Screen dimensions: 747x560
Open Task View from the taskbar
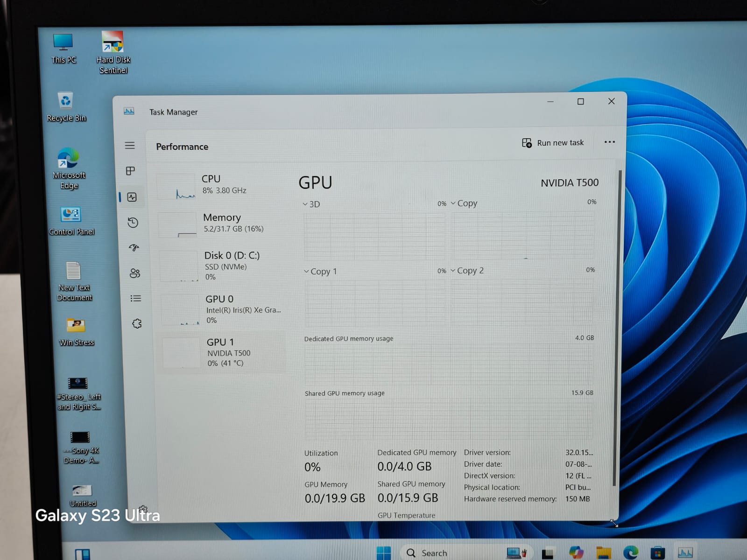point(548,553)
